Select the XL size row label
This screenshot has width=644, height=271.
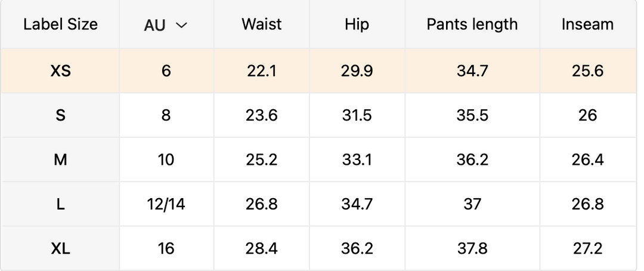[60, 248]
